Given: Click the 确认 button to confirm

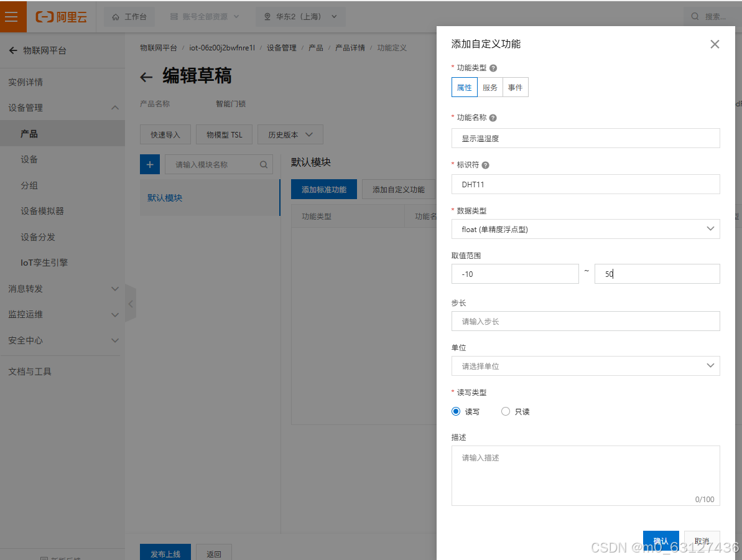Looking at the screenshot, I should [x=661, y=541].
